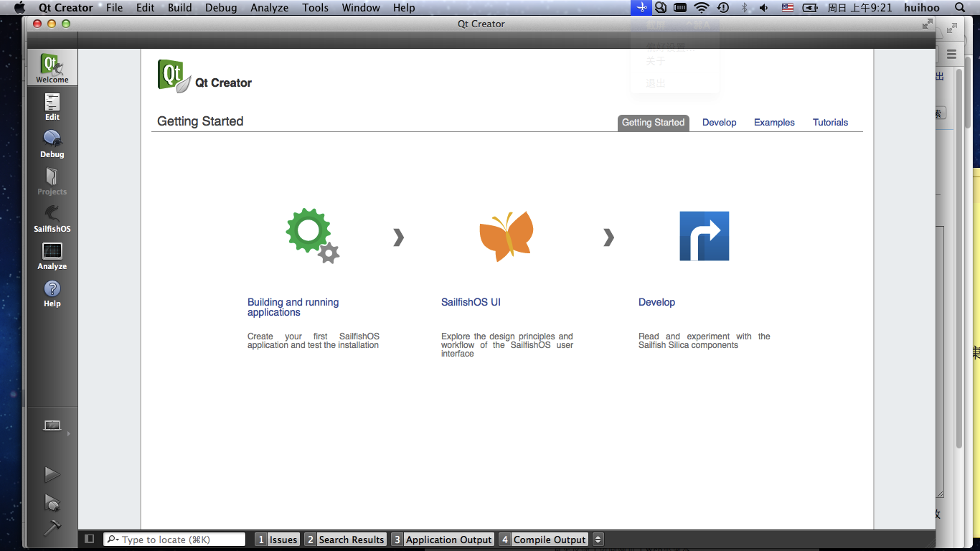Open the Edit mode in sidebar

(52, 106)
